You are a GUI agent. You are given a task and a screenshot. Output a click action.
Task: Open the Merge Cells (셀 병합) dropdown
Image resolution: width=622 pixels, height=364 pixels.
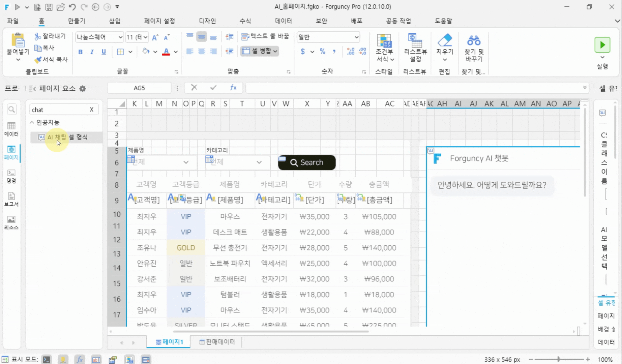click(x=260, y=51)
